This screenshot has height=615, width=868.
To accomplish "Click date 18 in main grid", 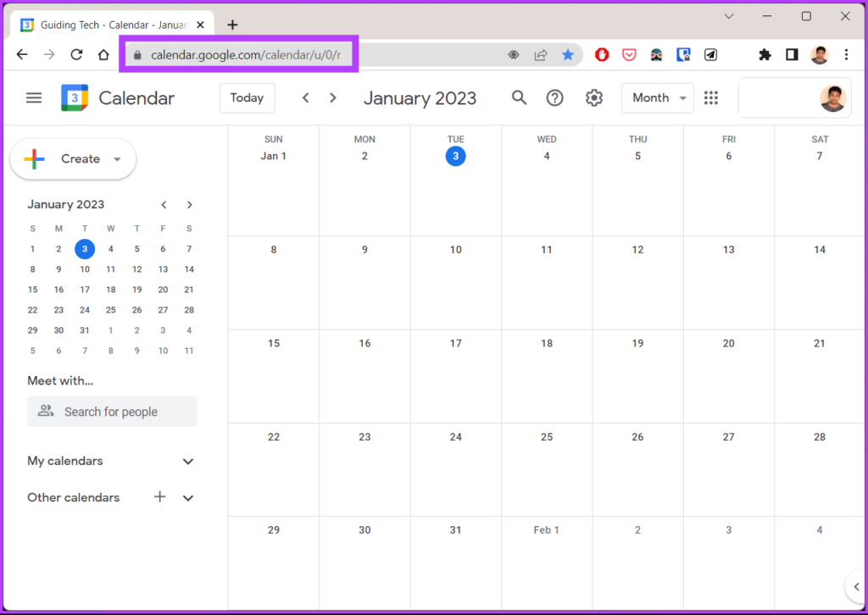I will pyautogui.click(x=547, y=343).
